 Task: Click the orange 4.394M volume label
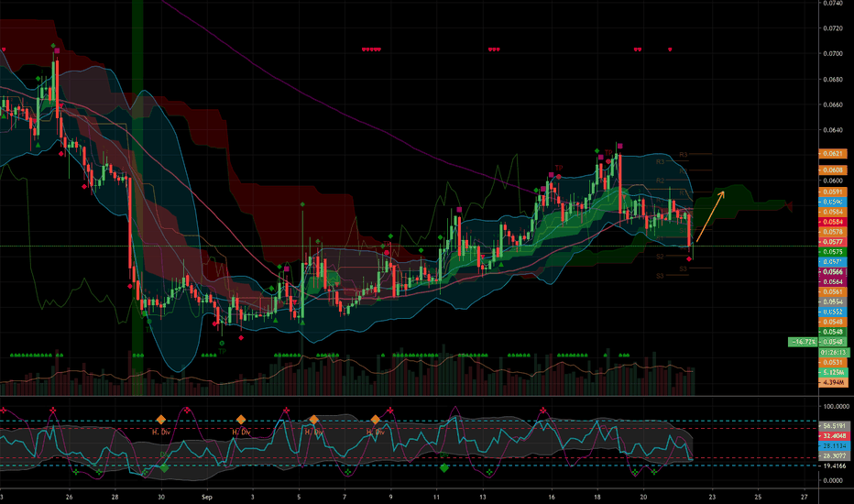click(834, 382)
